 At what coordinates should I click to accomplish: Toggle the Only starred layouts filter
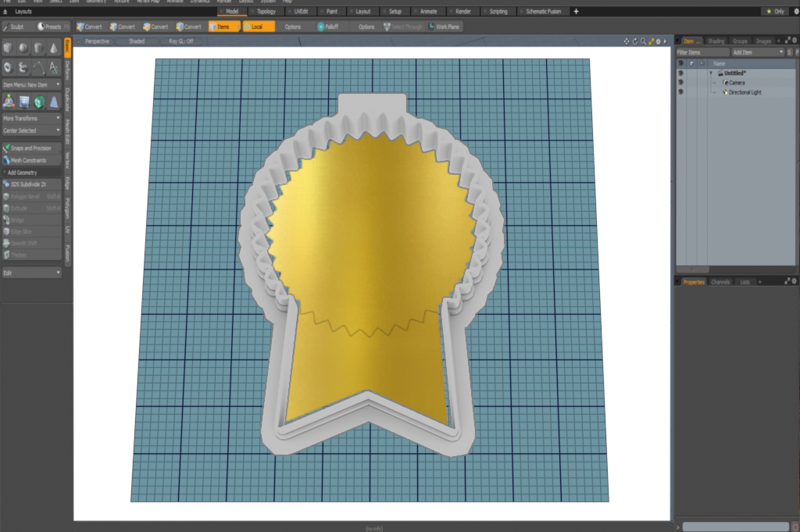[776, 11]
